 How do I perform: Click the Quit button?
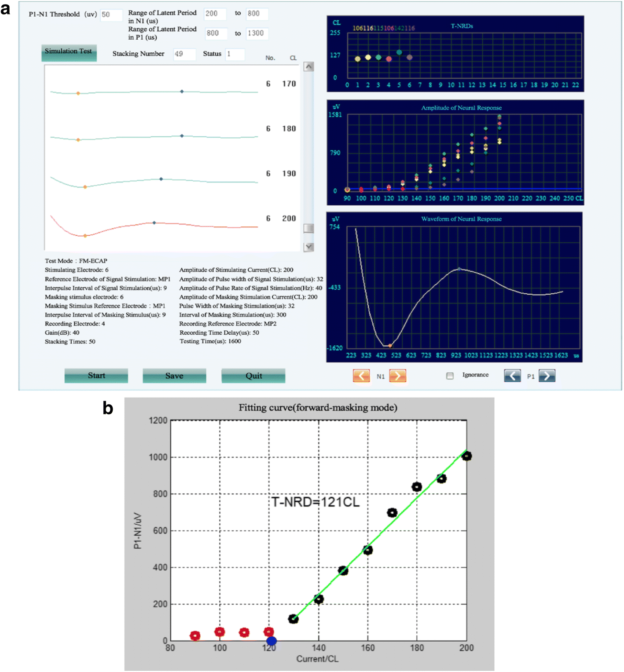(x=253, y=376)
